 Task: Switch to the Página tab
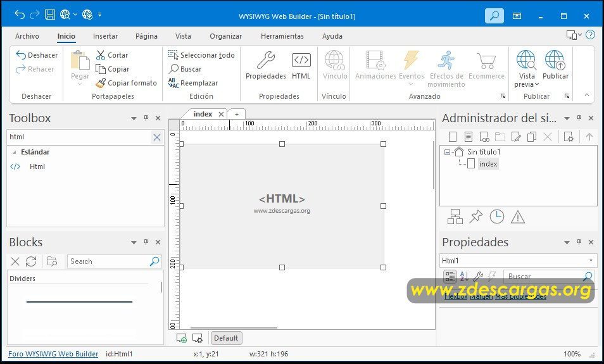pyautogui.click(x=146, y=36)
